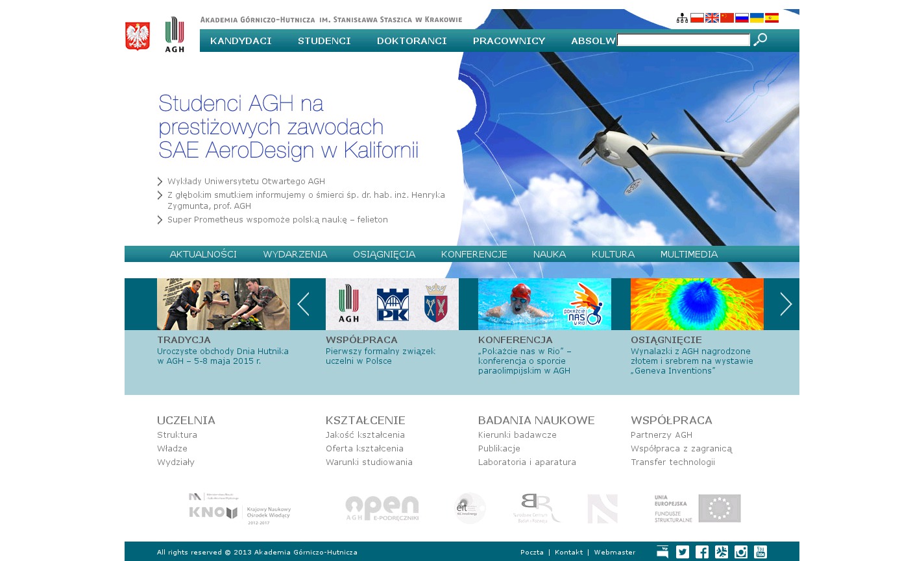Viewport: 924px width, 561px height.
Task: Open Wykłady Uniwersytetu Otwartego AGH link
Action: point(246,182)
